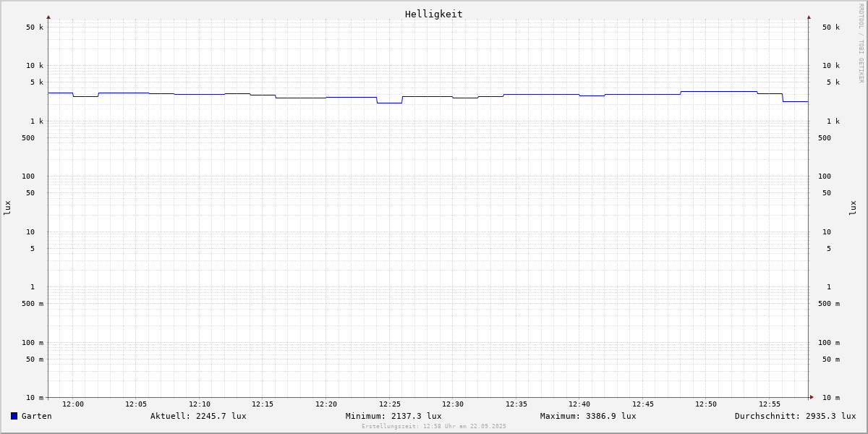Click the 10 m label on right axis
The height and width of the screenshot is (434, 868).
pyautogui.click(x=830, y=398)
